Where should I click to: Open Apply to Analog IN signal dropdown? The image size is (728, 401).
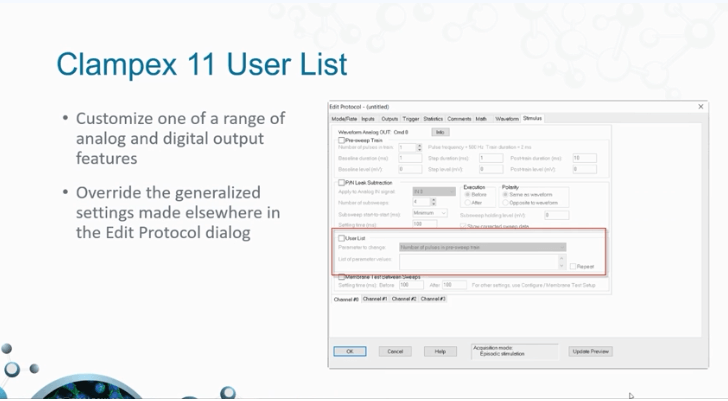coord(434,192)
